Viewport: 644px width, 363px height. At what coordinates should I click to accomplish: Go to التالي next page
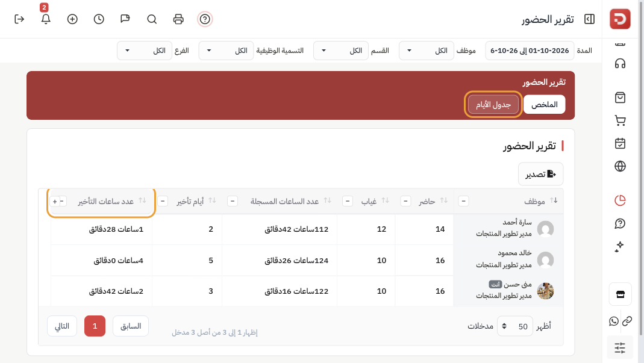click(x=62, y=326)
